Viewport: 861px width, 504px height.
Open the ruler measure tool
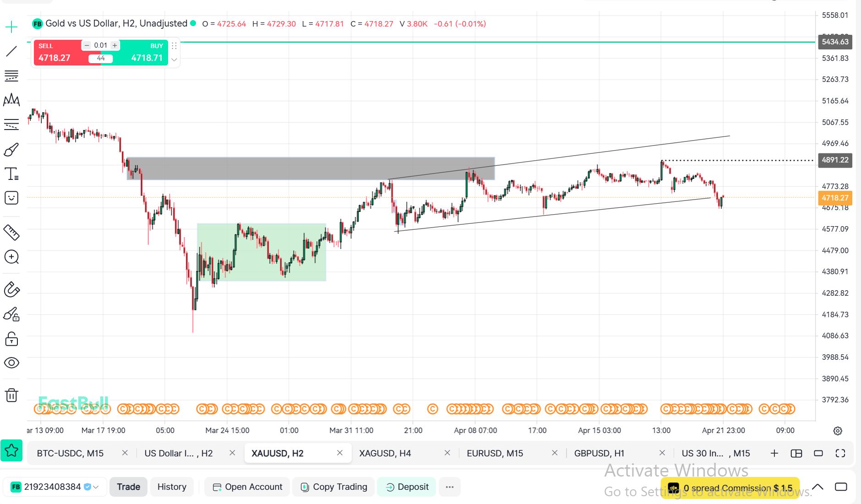tap(11, 233)
